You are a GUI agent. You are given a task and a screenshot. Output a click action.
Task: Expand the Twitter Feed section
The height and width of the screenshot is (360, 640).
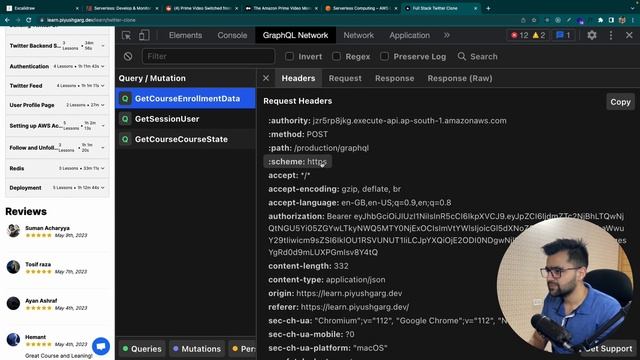point(57,86)
